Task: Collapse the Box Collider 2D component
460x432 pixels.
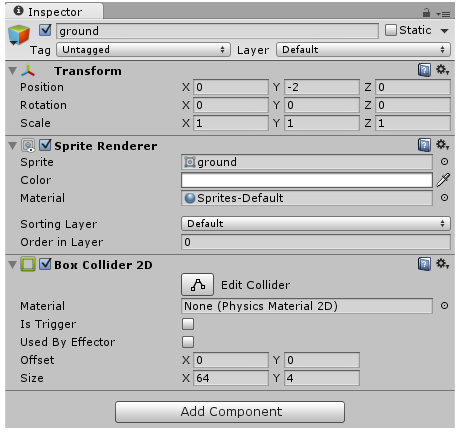Action: coord(13,265)
